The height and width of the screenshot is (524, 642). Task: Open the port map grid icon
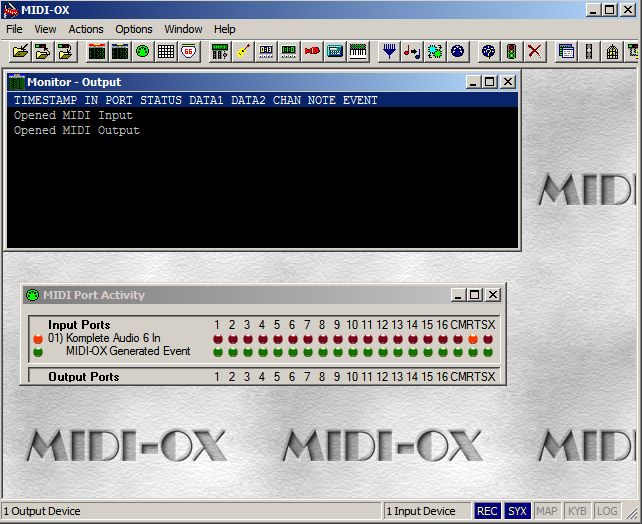click(166, 52)
